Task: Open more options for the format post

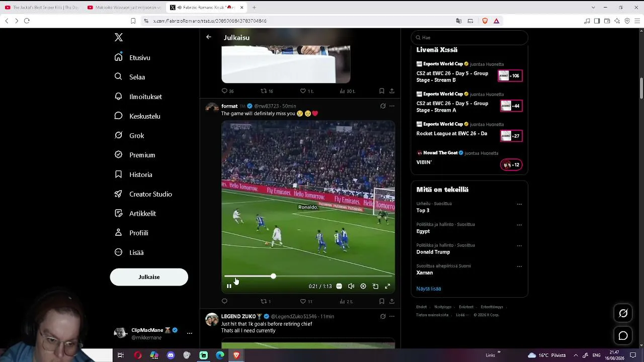Action: [392, 106]
